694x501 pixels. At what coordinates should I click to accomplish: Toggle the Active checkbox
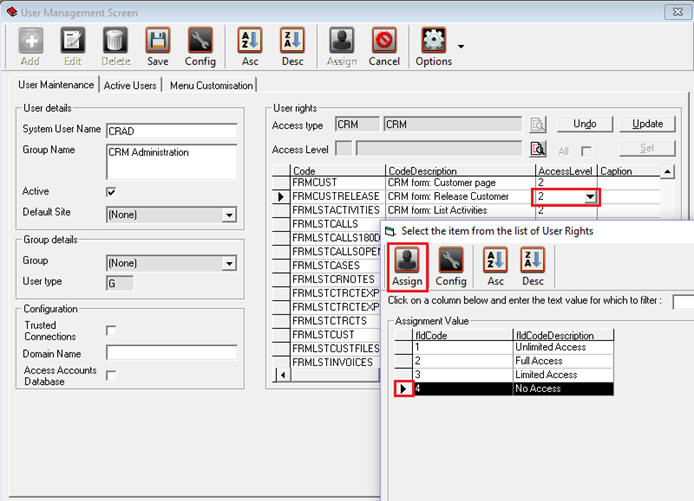(111, 192)
